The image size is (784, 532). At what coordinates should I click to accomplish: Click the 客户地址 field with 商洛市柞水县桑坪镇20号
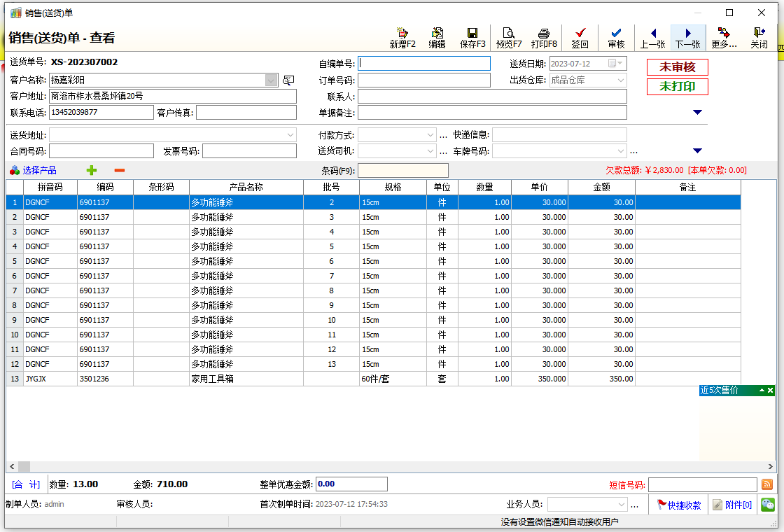pyautogui.click(x=172, y=96)
